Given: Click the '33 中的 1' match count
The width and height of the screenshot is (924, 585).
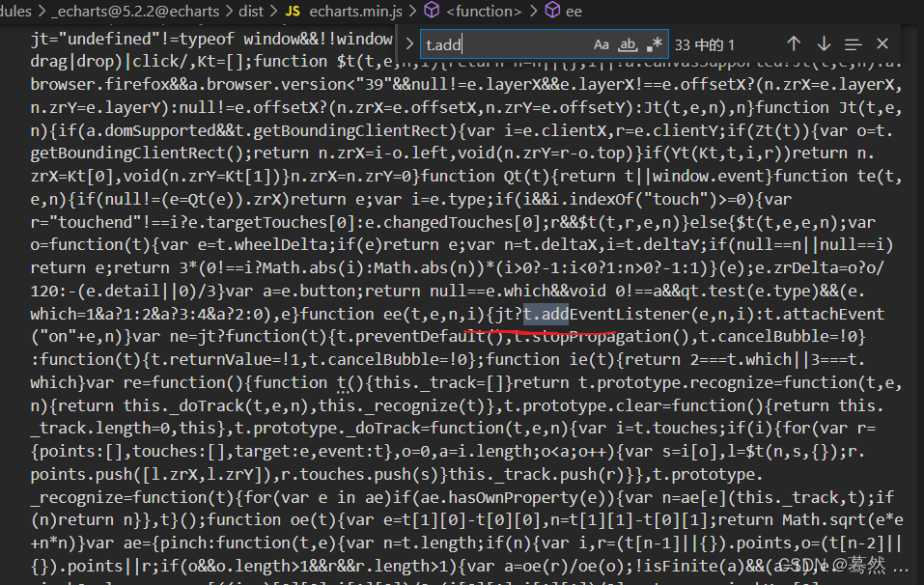Looking at the screenshot, I should click(x=705, y=44).
